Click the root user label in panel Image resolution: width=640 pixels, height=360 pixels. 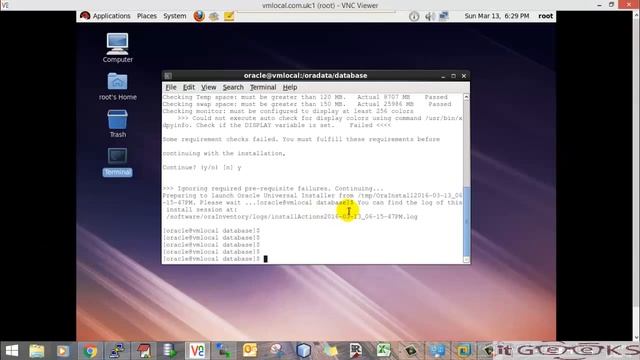[545, 16]
